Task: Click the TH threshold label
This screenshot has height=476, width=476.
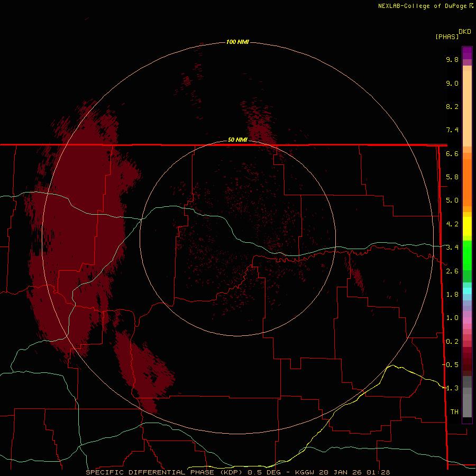Action: (454, 412)
